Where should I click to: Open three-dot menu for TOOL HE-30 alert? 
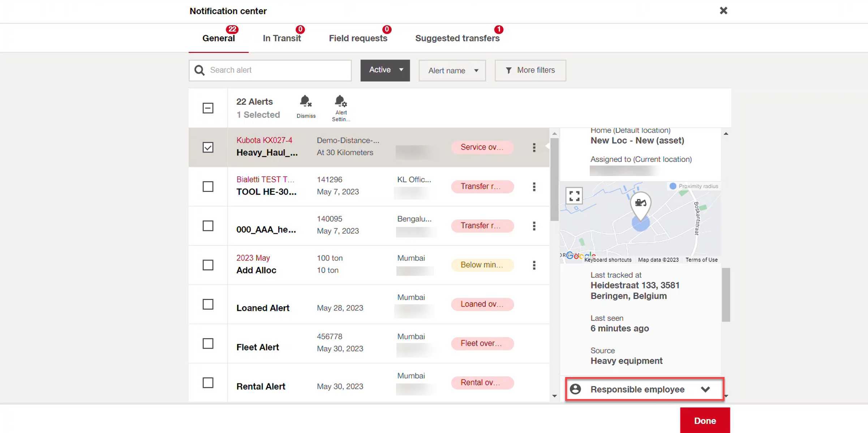tap(534, 187)
